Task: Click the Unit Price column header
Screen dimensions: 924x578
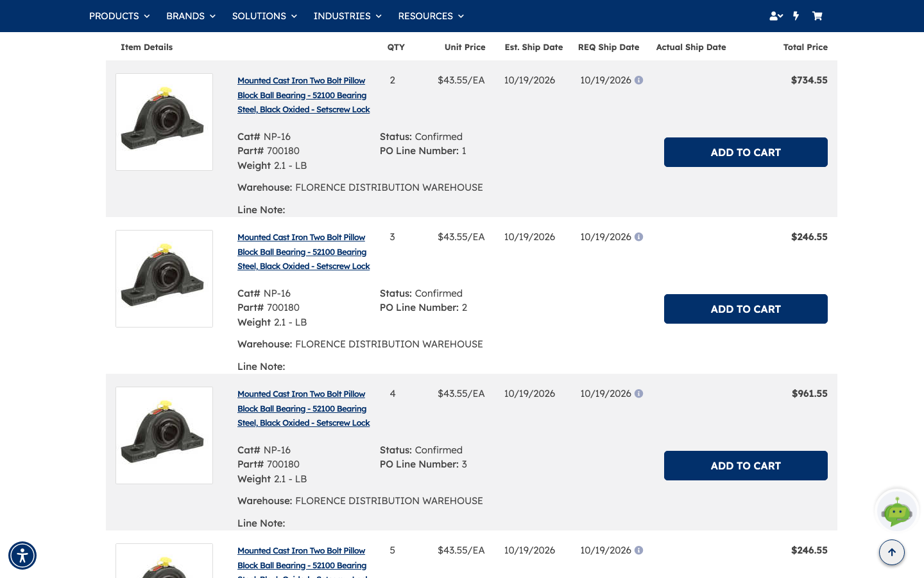Action: [x=465, y=47]
